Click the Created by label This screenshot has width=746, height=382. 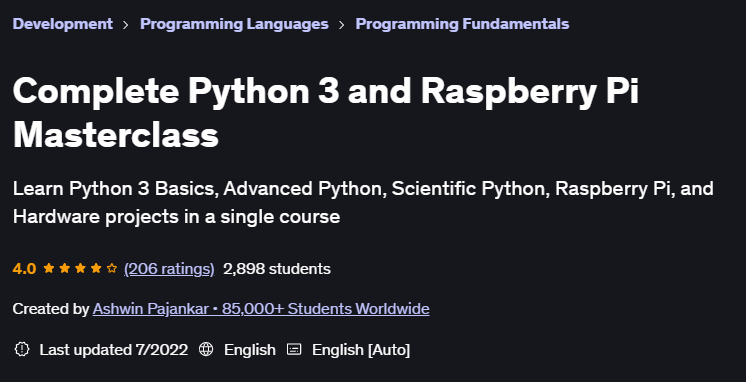(x=51, y=309)
